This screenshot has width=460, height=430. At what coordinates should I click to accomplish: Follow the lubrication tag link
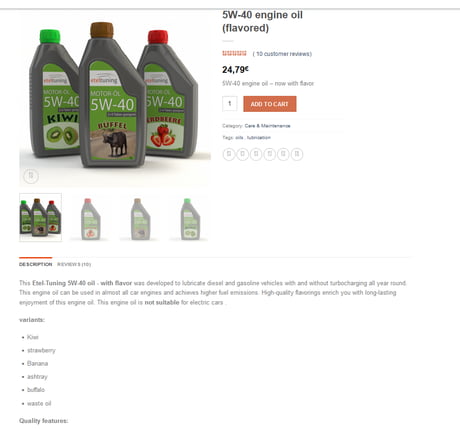point(259,137)
